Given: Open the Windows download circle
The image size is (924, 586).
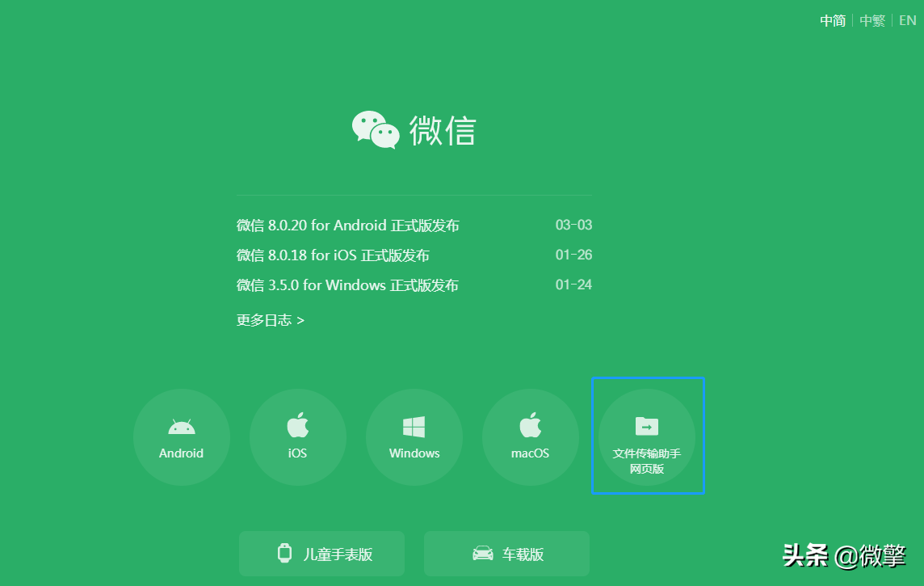Looking at the screenshot, I should pos(414,436).
